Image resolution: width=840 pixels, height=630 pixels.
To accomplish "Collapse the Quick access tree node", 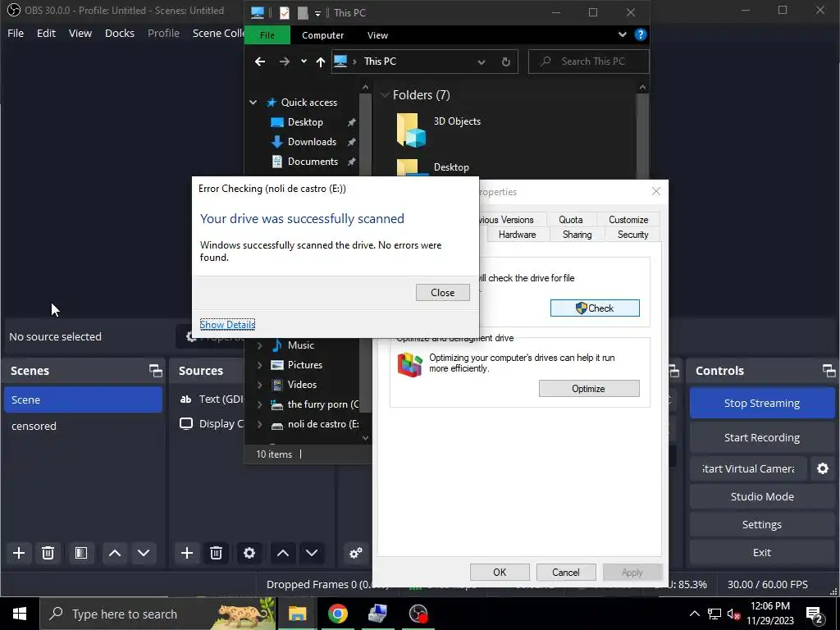I will coord(253,103).
